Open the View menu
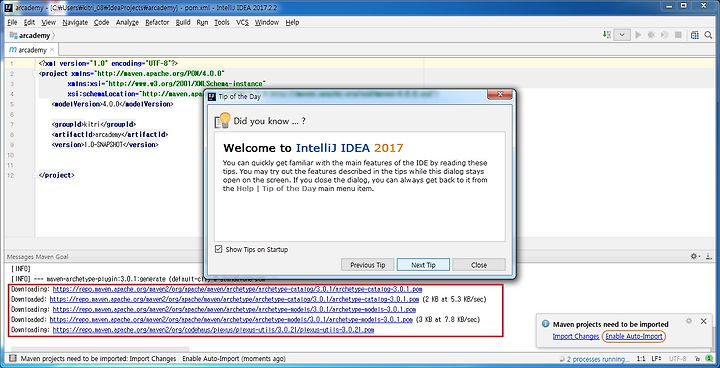This screenshot has height=368, width=720. pyautogui.click(x=48, y=22)
